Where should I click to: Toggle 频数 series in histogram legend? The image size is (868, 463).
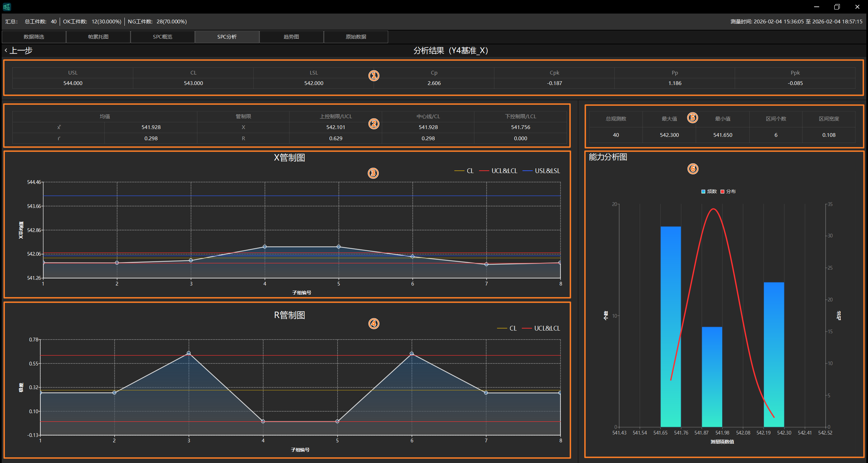pyautogui.click(x=709, y=192)
